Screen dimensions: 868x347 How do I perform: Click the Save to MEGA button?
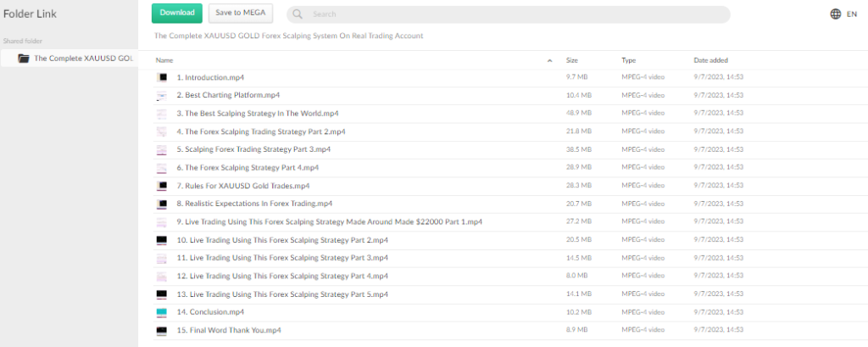click(x=241, y=14)
